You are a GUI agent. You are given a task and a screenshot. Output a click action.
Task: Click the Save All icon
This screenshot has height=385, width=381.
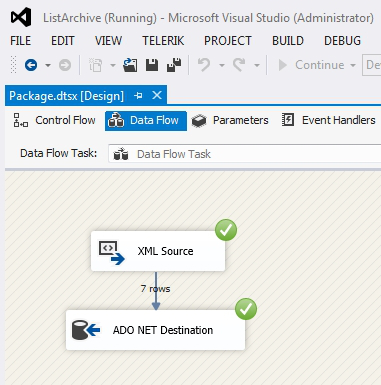click(174, 65)
